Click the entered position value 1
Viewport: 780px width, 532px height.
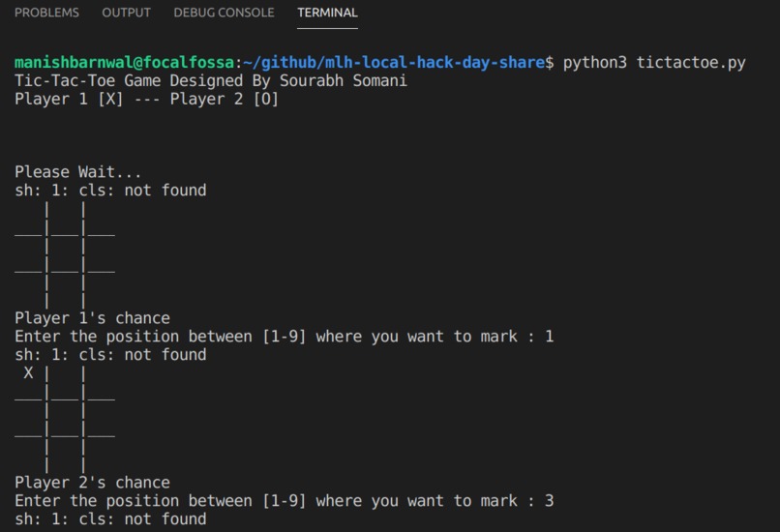pos(549,337)
